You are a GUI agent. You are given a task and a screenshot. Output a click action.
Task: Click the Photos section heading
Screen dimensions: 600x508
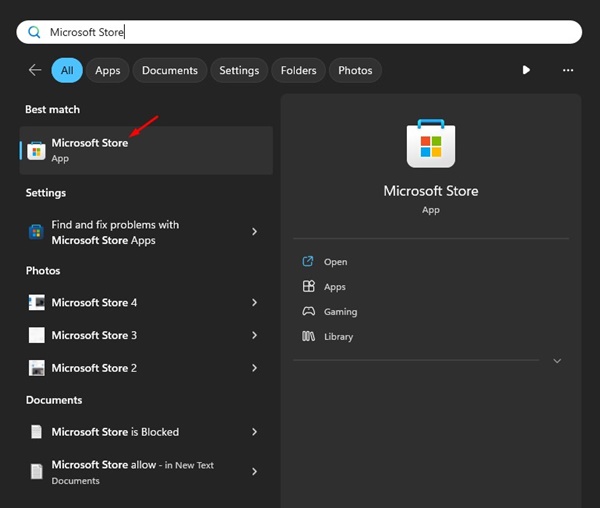(43, 271)
